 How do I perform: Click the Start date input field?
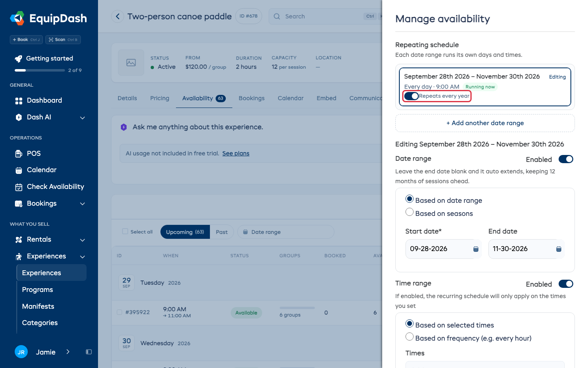(443, 249)
